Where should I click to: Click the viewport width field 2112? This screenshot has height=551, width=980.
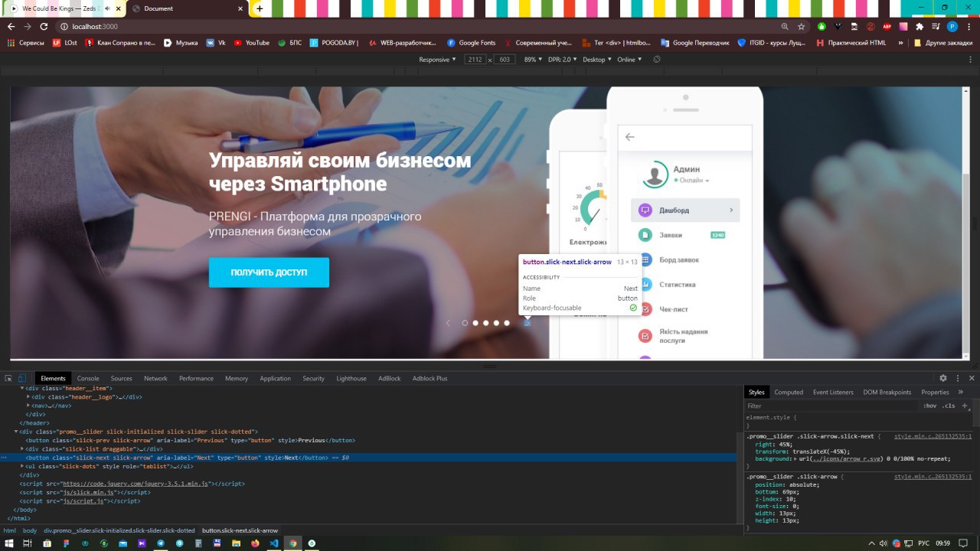pyautogui.click(x=475, y=59)
